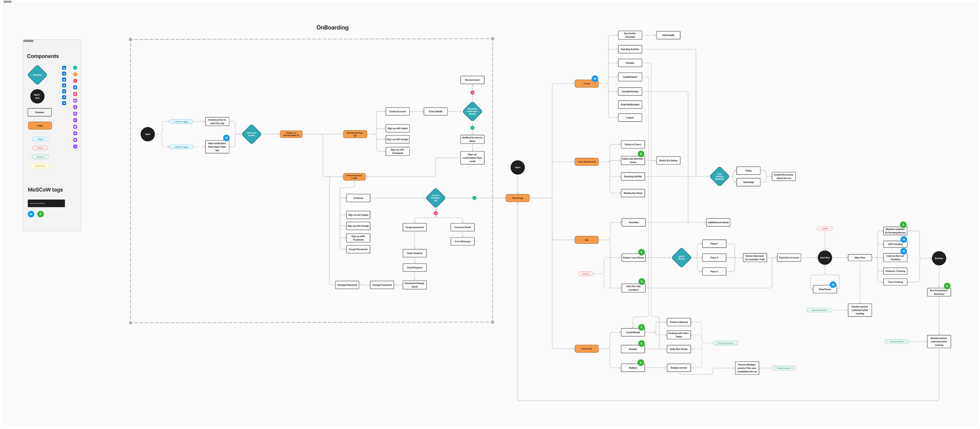
Task: Select the Forgot password process box
Action: point(414,227)
